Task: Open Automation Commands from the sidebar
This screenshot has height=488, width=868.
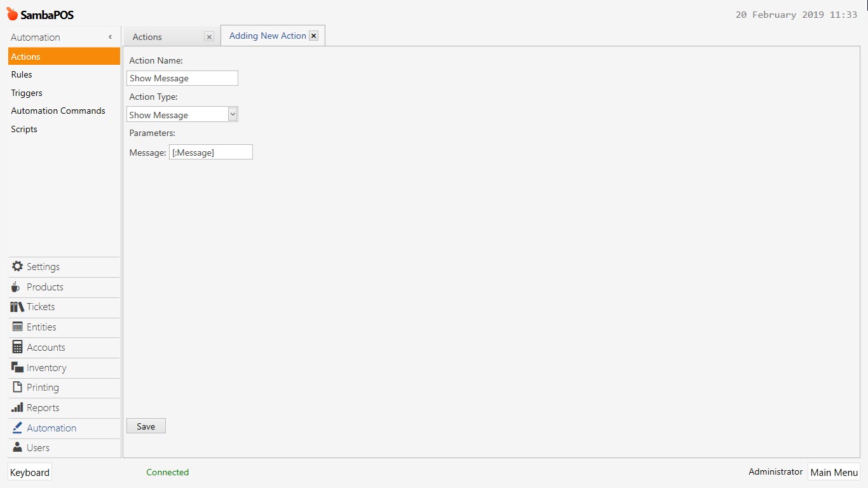Action: pos(58,111)
